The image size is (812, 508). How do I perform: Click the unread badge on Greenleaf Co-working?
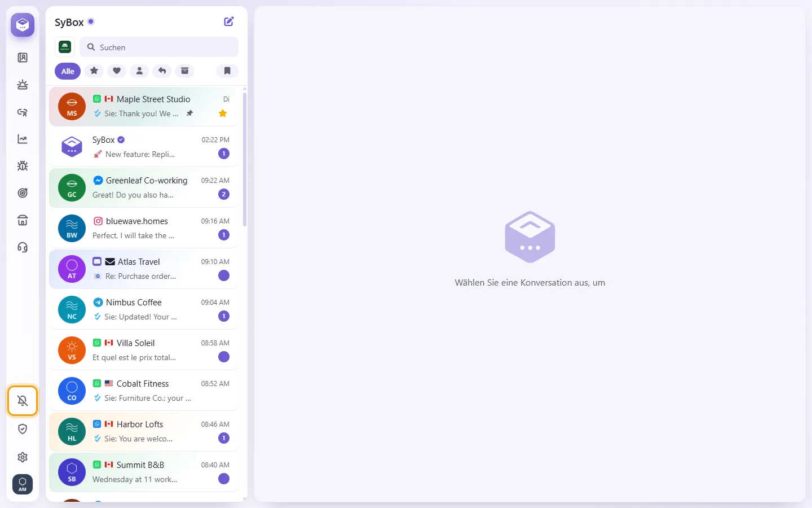point(224,194)
